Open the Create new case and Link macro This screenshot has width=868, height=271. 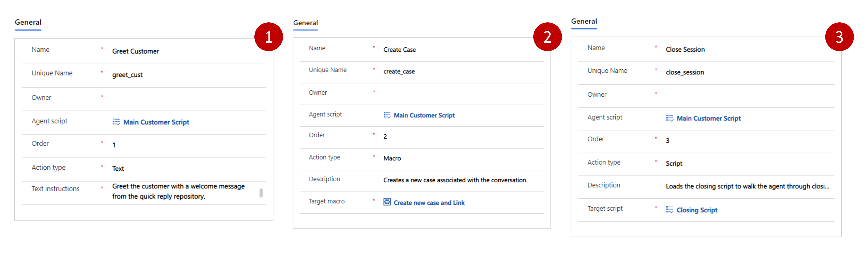[429, 202]
